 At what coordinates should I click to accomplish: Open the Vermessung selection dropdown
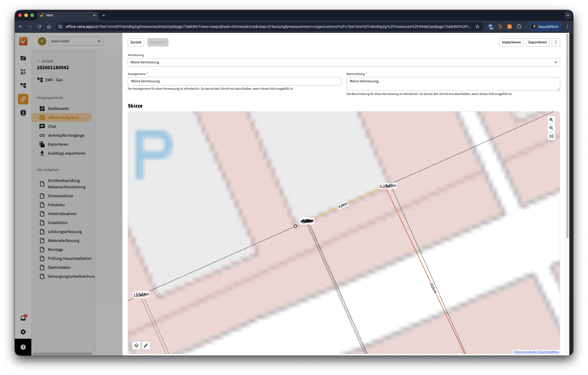coord(344,62)
